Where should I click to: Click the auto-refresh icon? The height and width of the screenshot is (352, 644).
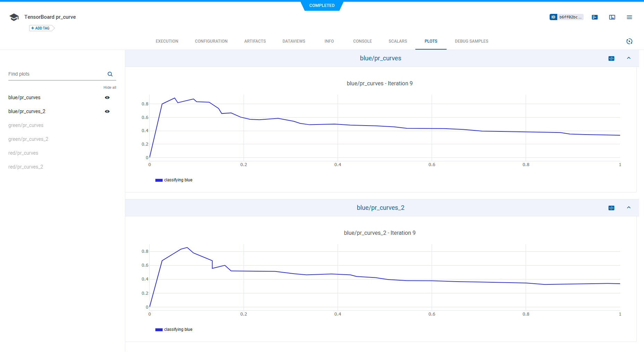[x=629, y=41]
